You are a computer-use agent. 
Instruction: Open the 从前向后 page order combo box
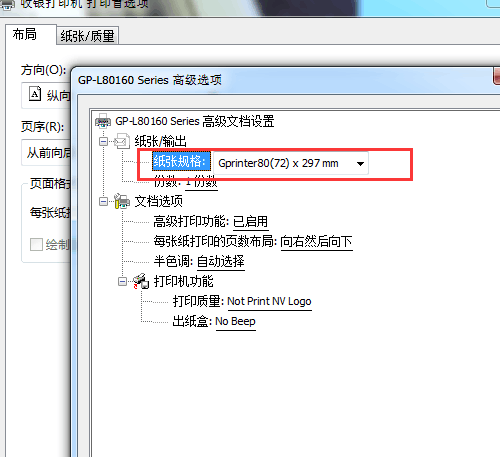point(47,153)
